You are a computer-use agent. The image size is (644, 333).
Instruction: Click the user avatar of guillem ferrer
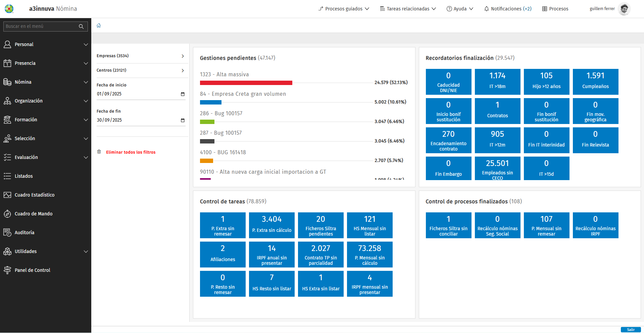624,9
